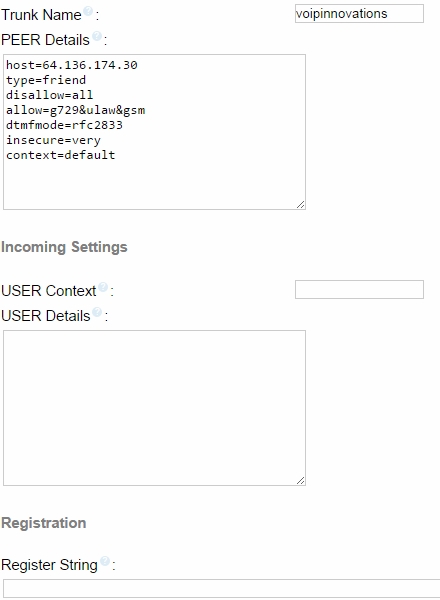Open the Register String help icon
This screenshot has height=600, width=440.
point(105,561)
